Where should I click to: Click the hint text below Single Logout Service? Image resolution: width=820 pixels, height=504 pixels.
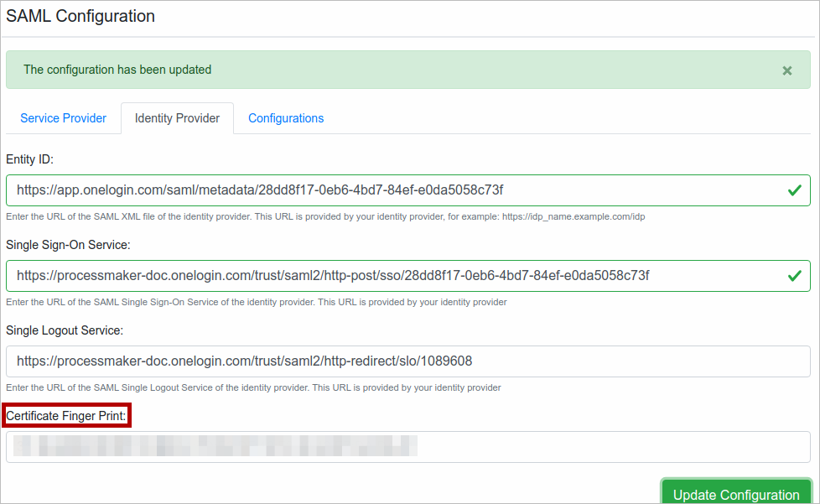pyautogui.click(x=253, y=387)
